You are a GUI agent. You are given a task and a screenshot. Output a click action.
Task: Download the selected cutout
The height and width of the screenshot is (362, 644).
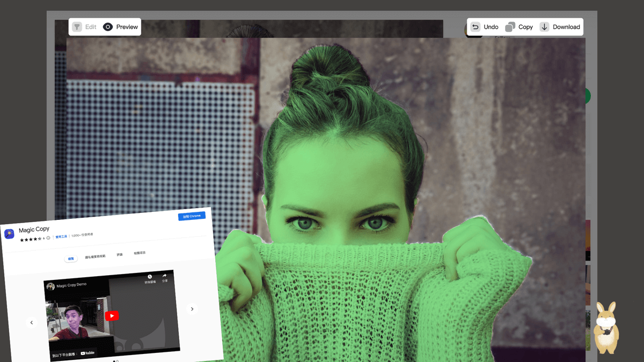point(560,27)
